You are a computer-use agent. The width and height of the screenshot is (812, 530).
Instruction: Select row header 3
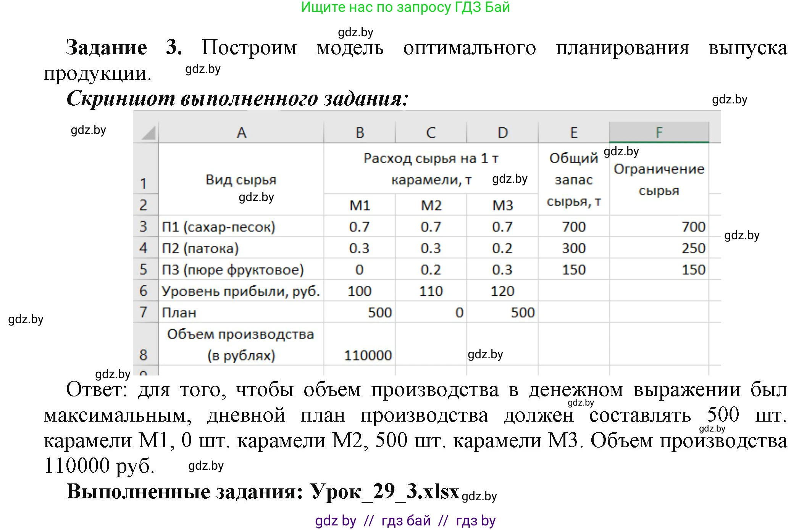point(144,226)
